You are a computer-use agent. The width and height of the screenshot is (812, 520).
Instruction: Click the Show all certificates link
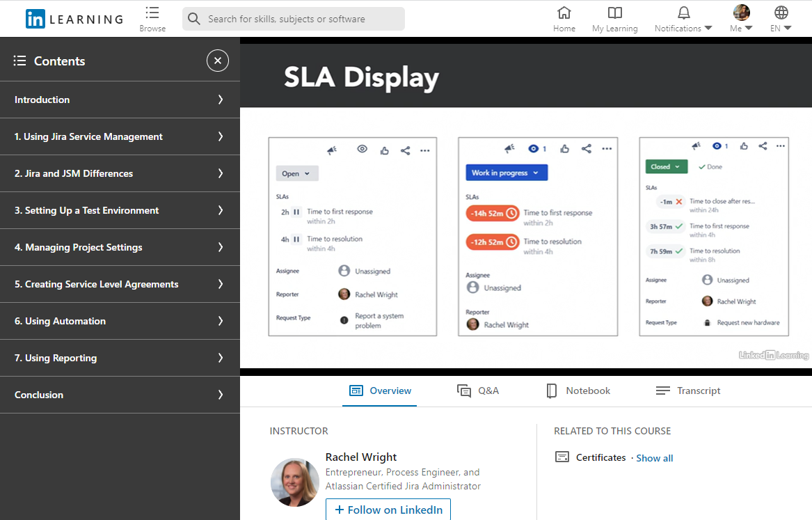tap(654, 458)
